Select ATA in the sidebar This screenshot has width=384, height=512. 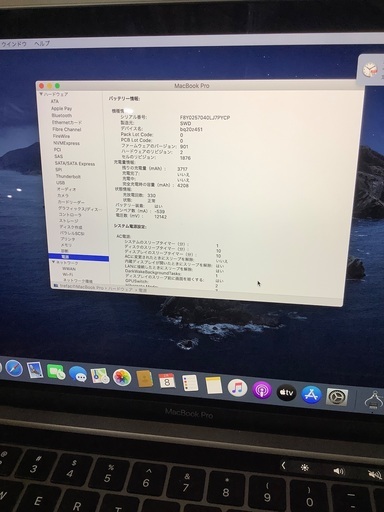click(55, 101)
